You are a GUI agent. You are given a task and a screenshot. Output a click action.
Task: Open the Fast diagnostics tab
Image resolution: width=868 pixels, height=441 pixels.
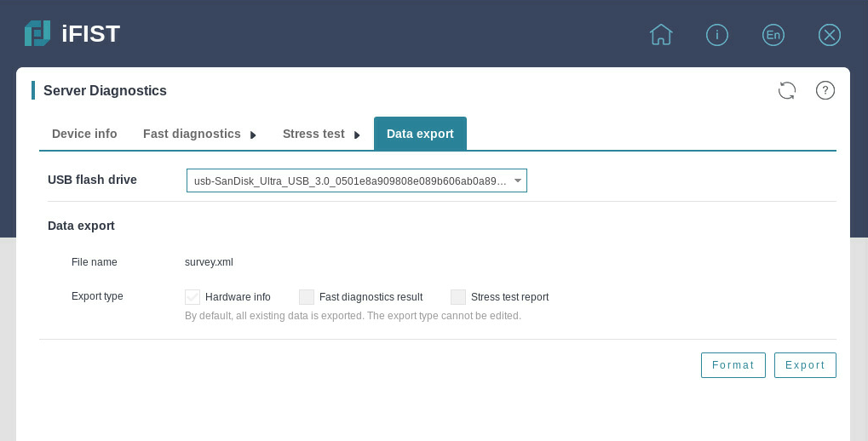[x=192, y=134]
